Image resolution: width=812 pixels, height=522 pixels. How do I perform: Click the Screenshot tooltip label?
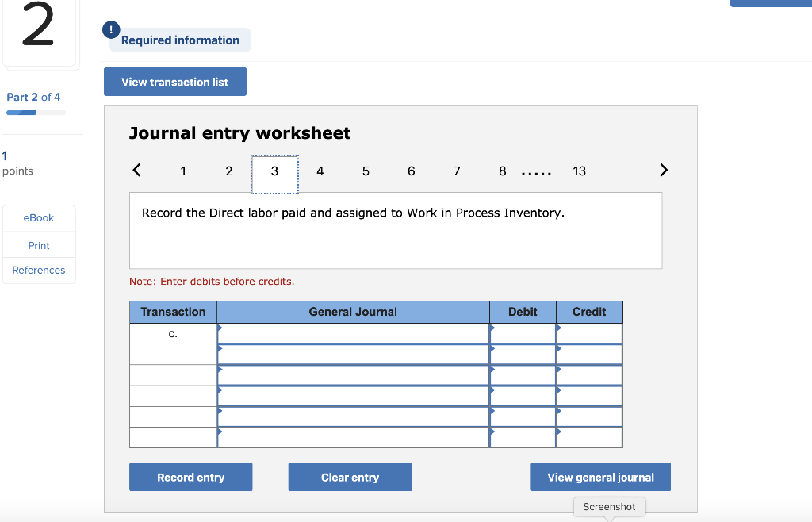coord(609,506)
